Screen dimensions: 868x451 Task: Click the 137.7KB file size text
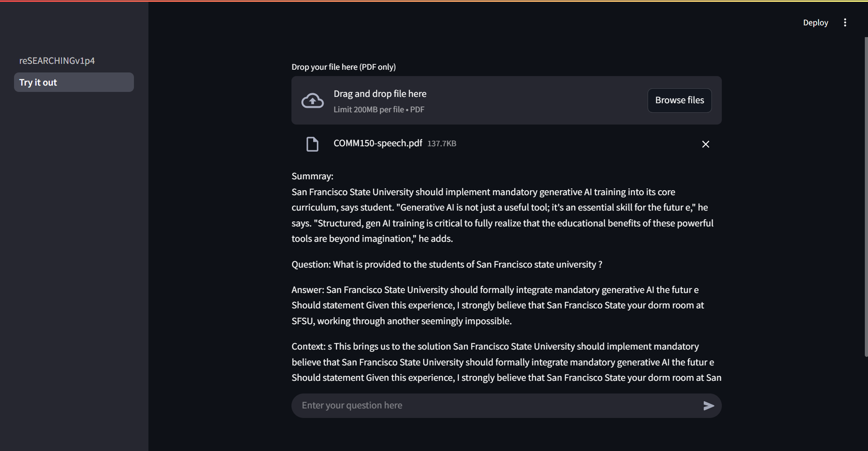tap(442, 144)
